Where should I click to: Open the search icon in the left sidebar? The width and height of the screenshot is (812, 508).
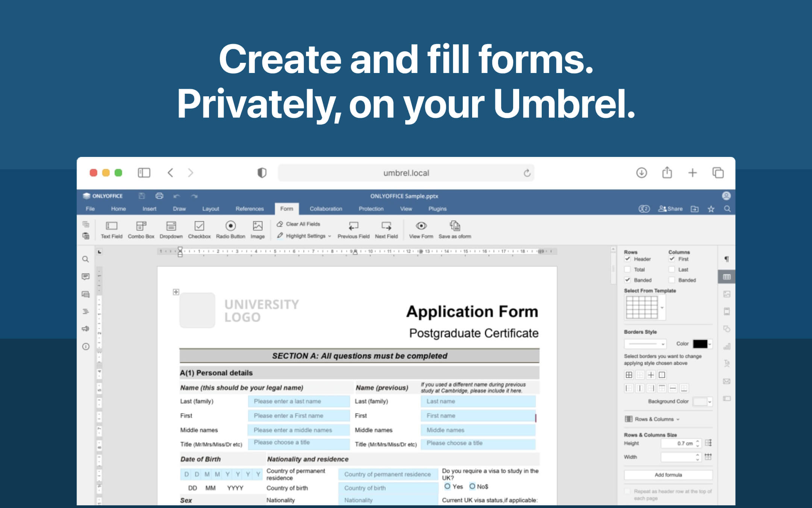click(85, 259)
